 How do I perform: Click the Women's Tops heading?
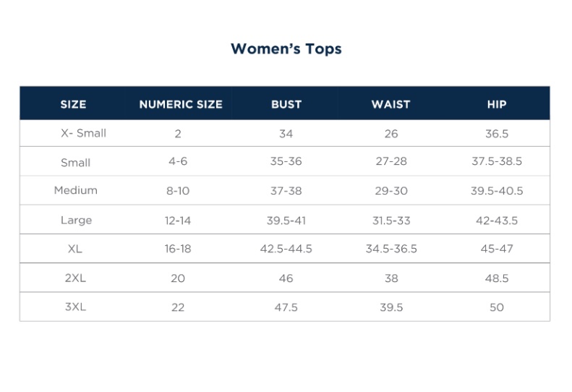click(x=286, y=49)
